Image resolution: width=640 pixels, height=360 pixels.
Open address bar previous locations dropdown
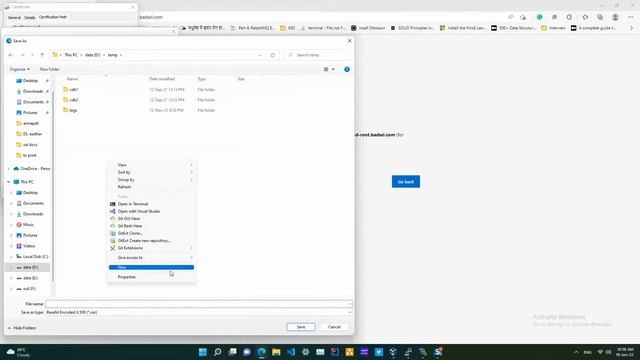(x=260, y=55)
